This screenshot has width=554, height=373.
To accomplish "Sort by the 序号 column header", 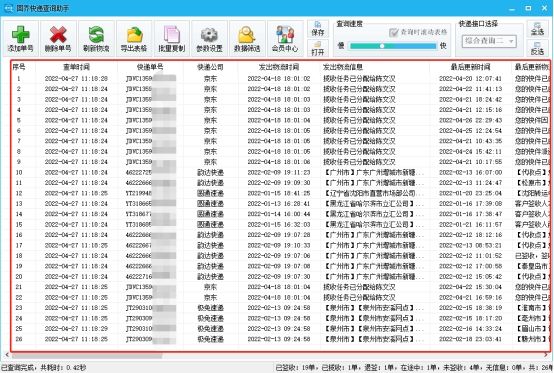I will [x=19, y=67].
